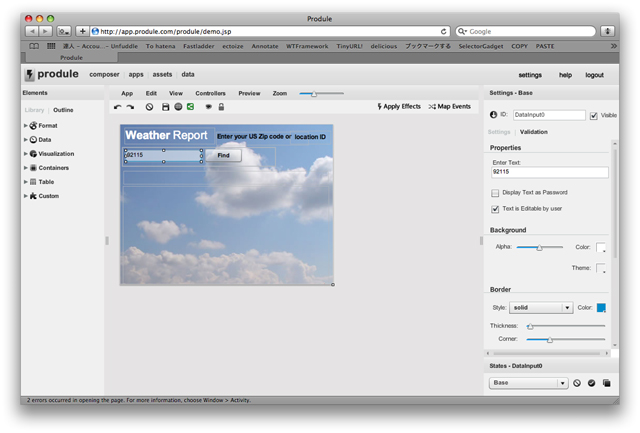Click the undo arrow in composer toolbar
This screenshot has height=433, width=640.
click(x=118, y=107)
